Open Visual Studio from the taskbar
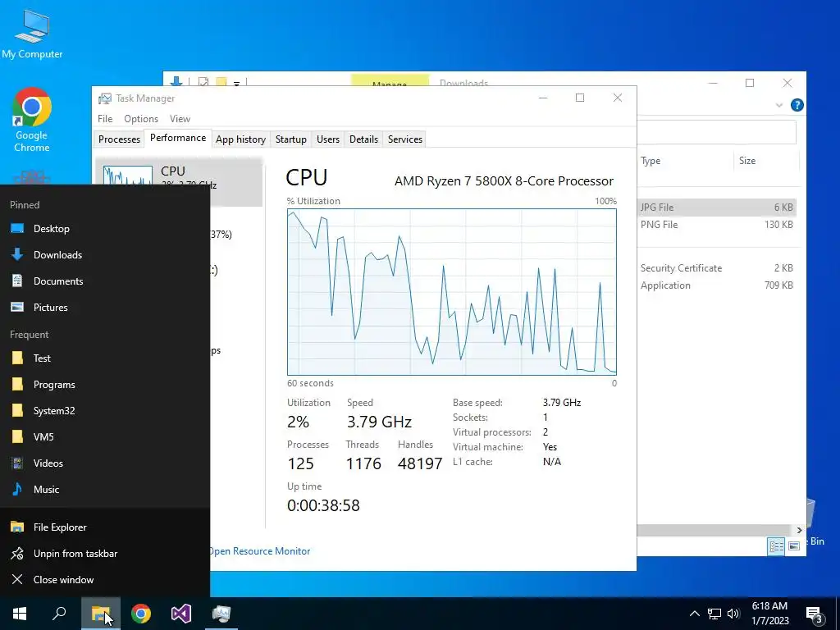The image size is (840, 630). pos(181,614)
